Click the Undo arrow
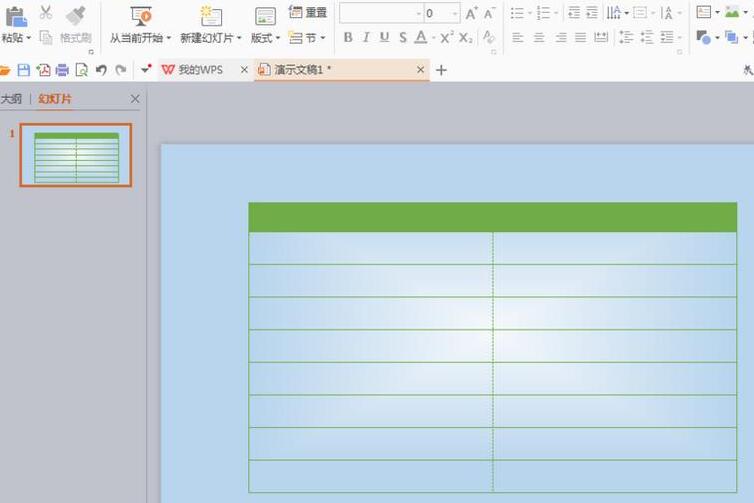 [x=101, y=70]
